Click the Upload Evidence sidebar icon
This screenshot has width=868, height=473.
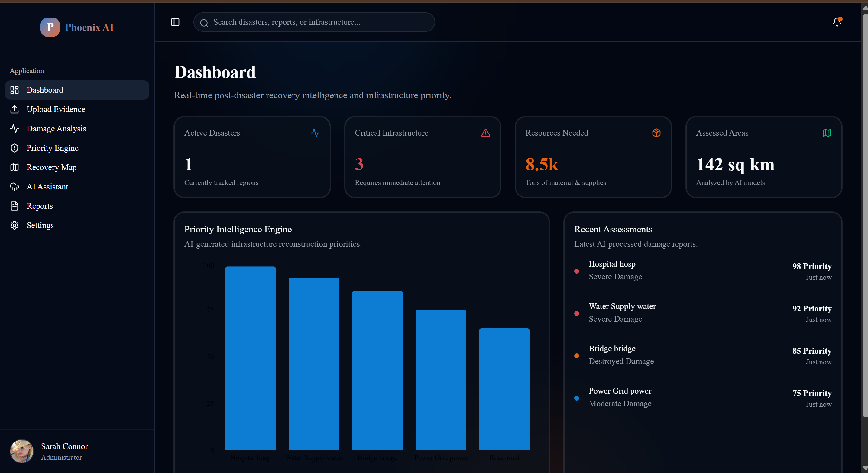click(x=15, y=109)
